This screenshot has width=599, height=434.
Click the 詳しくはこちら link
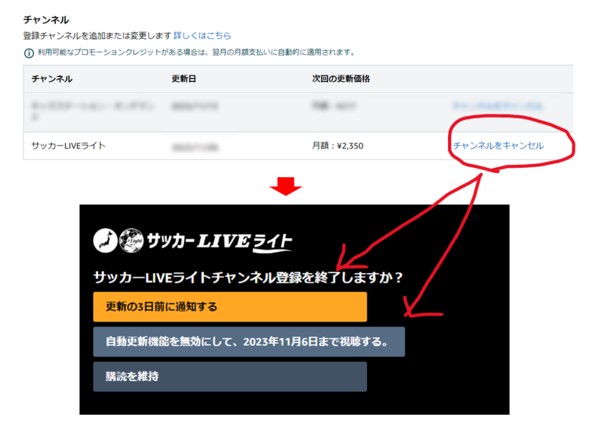click(202, 36)
